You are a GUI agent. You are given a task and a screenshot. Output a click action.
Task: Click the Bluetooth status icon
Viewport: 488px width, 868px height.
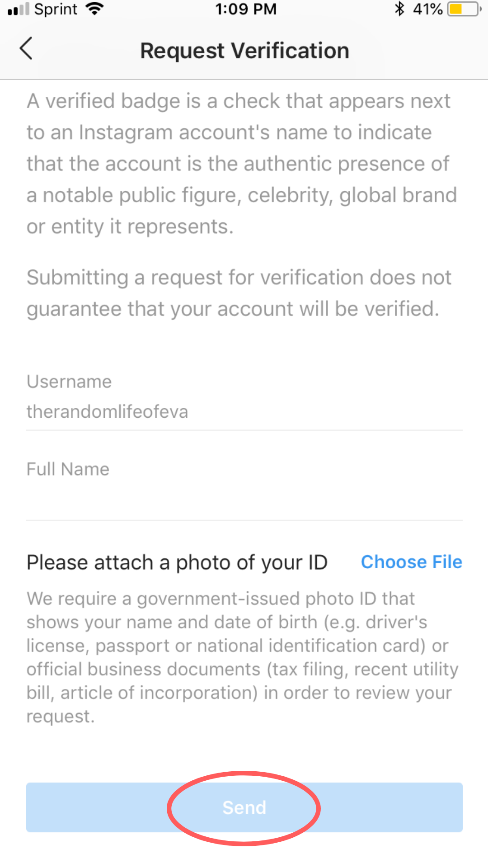pyautogui.click(x=399, y=9)
